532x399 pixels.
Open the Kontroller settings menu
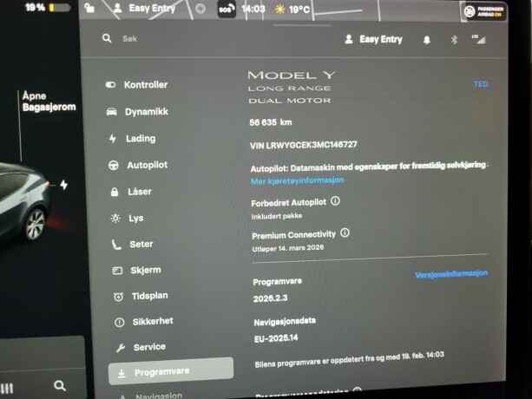click(x=144, y=85)
